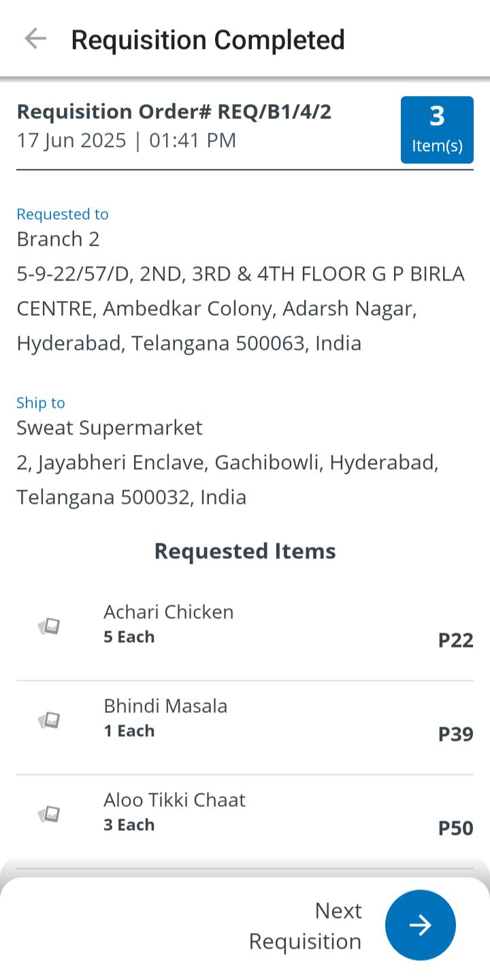Image resolution: width=490 pixels, height=980 pixels.
Task: Tap the Branch 2 requested-to name
Action: (58, 239)
